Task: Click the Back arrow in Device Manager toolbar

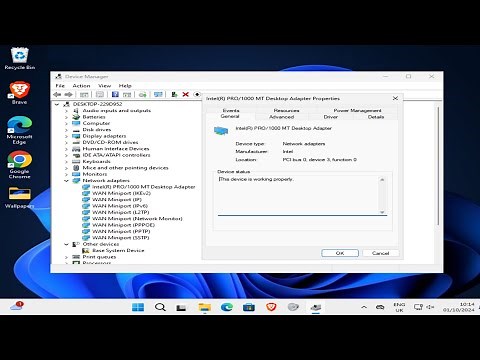Action: [x=57, y=95]
